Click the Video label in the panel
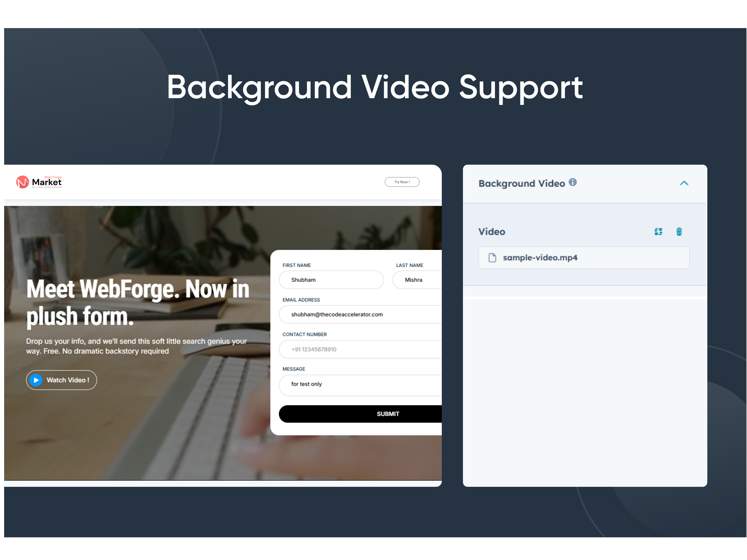 click(x=492, y=232)
